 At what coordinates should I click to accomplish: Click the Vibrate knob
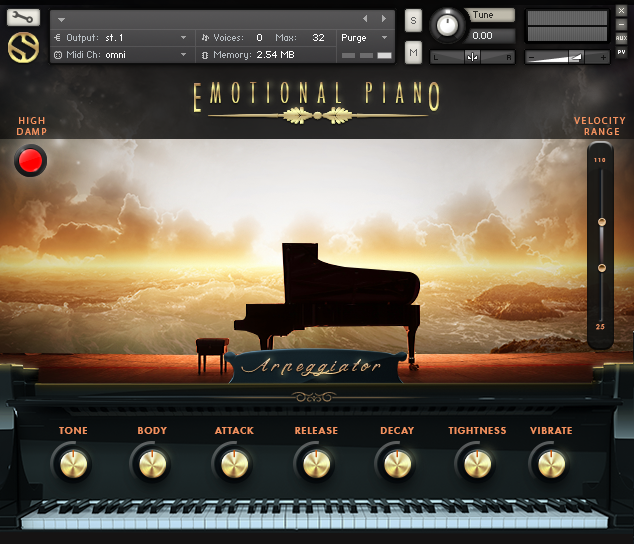coord(552,464)
